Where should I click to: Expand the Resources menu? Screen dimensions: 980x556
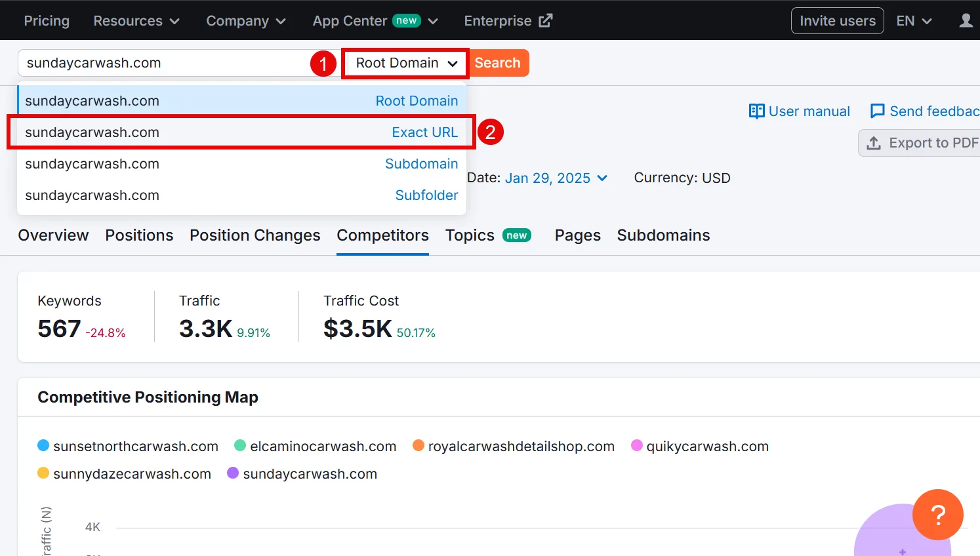[136, 21]
